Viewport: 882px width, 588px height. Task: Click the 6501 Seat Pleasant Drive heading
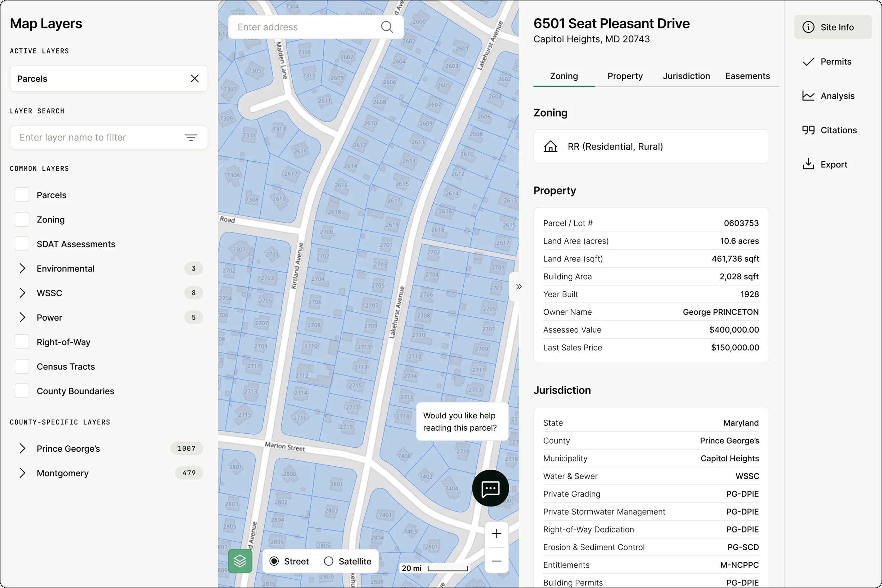point(611,23)
